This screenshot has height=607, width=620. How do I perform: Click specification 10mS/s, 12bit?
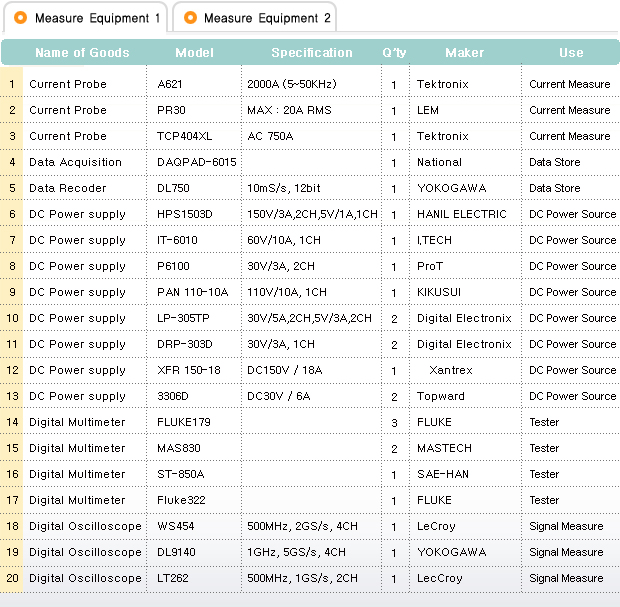[x=284, y=188]
